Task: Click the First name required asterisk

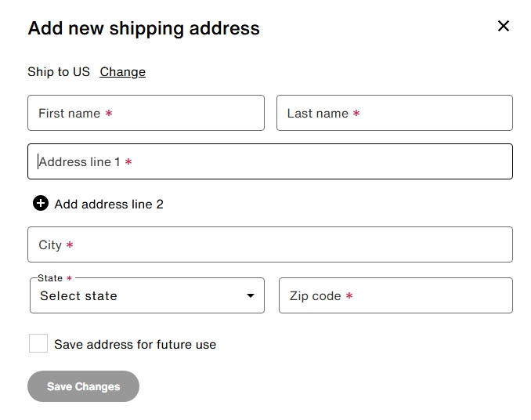Action: click(109, 114)
